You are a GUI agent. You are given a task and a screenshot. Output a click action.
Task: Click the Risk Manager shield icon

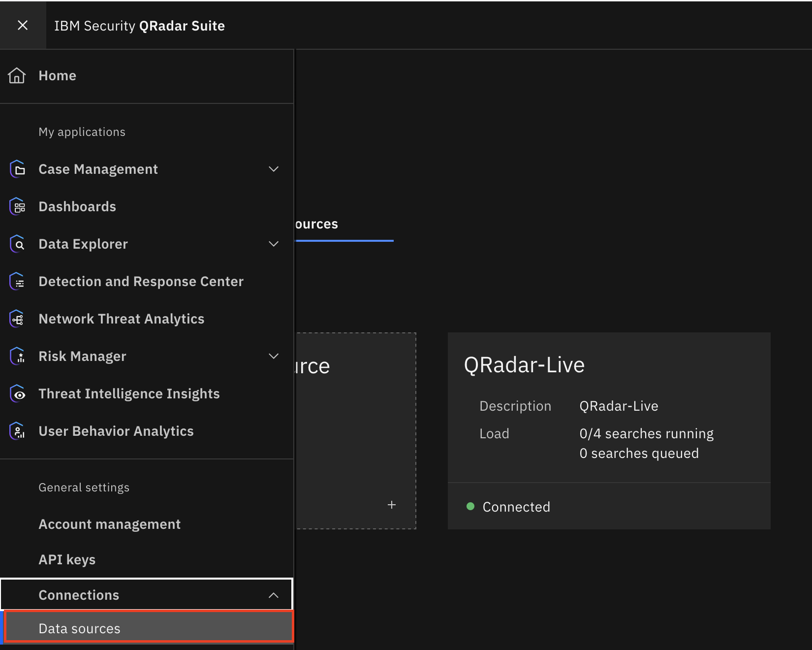pos(17,356)
